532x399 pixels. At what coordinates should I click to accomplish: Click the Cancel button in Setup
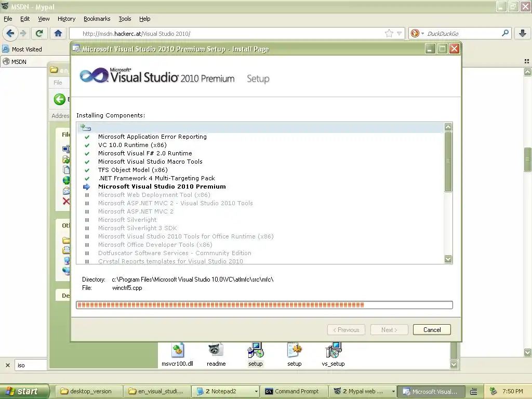click(x=432, y=330)
